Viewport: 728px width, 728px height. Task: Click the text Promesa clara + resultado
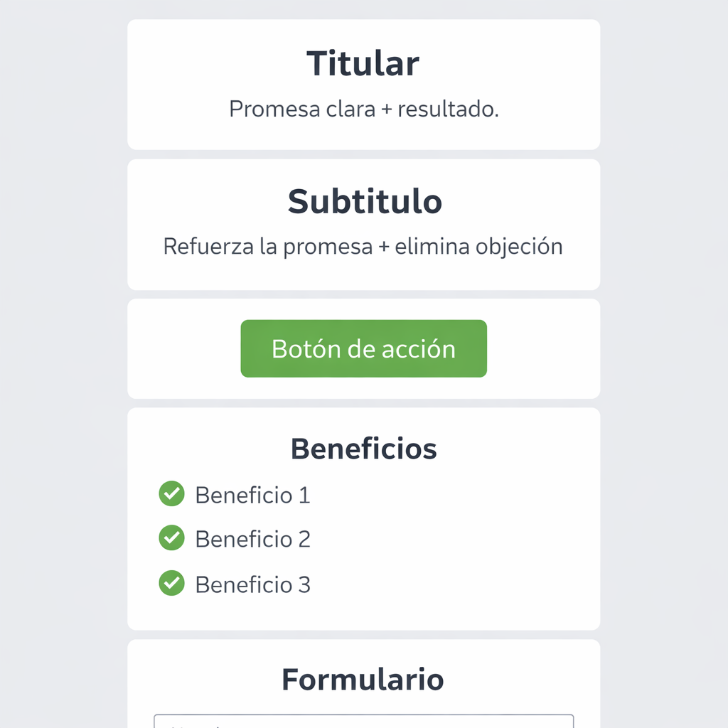point(363,109)
